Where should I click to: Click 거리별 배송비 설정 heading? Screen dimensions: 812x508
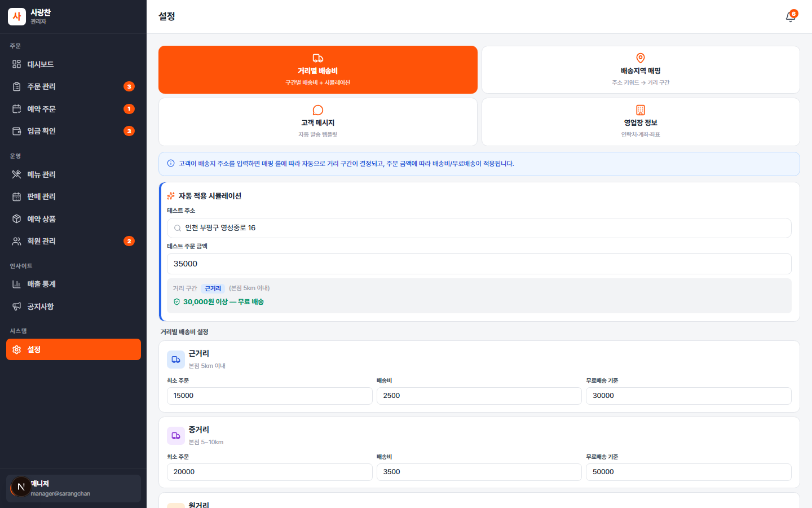click(184, 332)
